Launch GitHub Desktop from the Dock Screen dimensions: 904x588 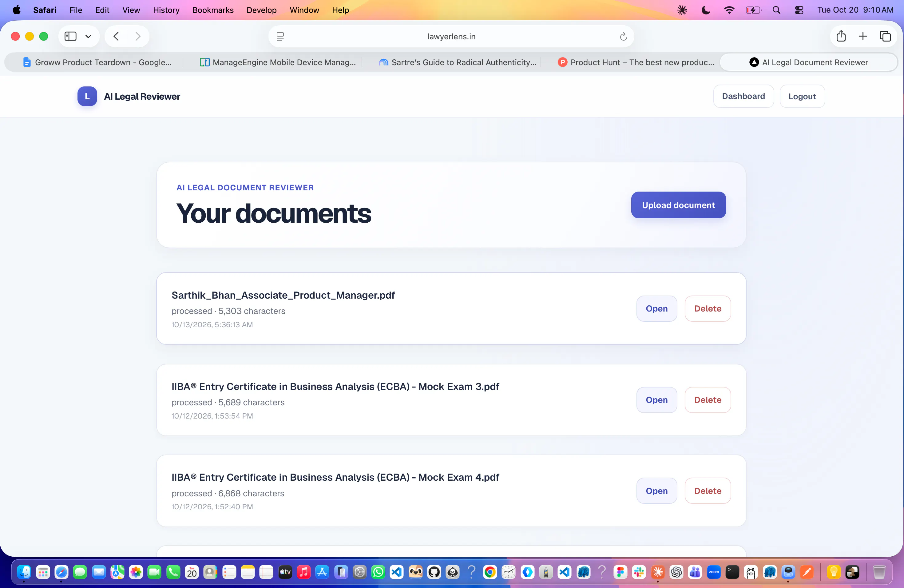click(434, 572)
